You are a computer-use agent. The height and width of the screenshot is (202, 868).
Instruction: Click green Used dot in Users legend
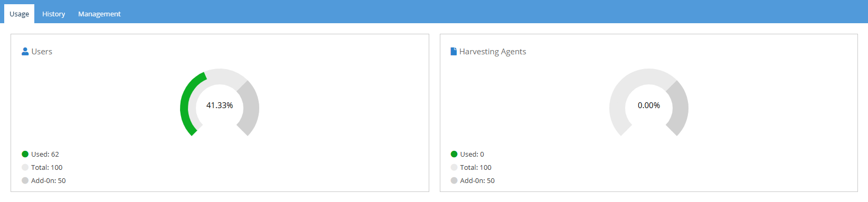(x=25, y=154)
